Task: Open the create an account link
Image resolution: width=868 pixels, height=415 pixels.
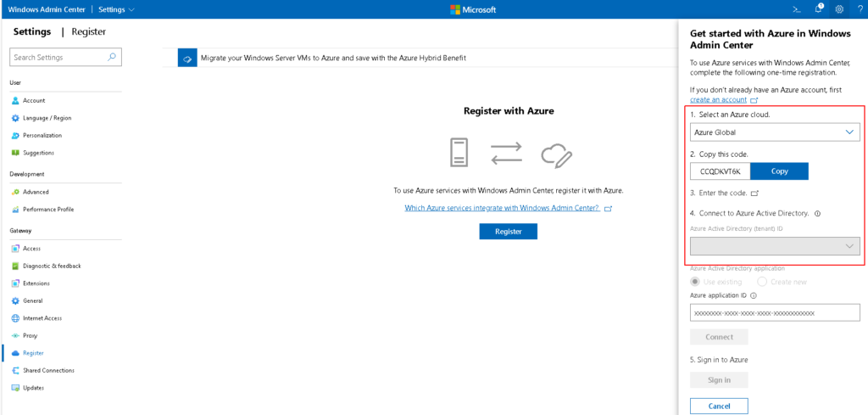Action: click(719, 100)
